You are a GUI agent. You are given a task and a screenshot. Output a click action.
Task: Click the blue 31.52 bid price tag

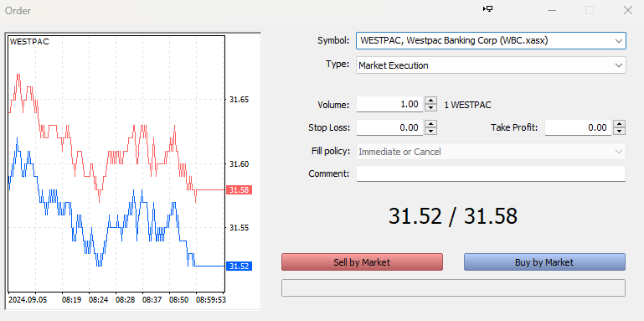point(239,267)
